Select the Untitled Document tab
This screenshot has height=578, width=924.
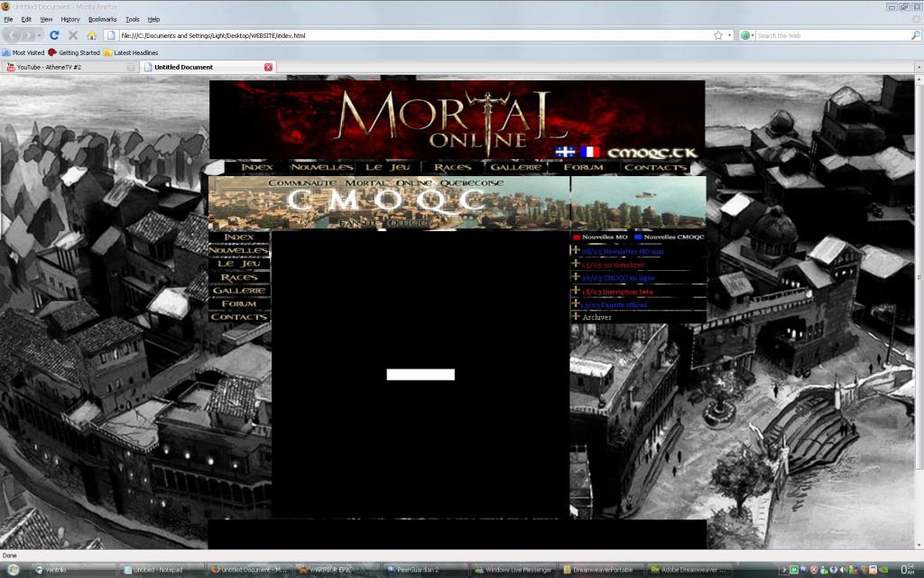[208, 67]
